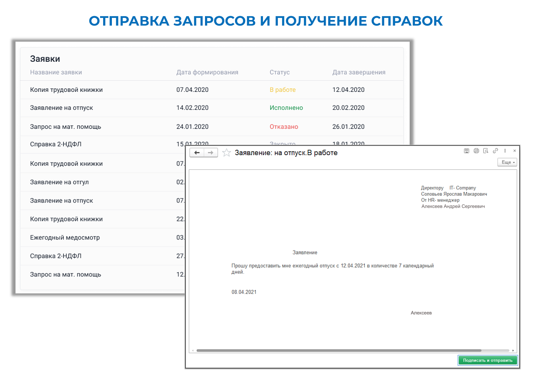Close the Заявление window with the X
This screenshot has width=535, height=392.
tap(515, 151)
